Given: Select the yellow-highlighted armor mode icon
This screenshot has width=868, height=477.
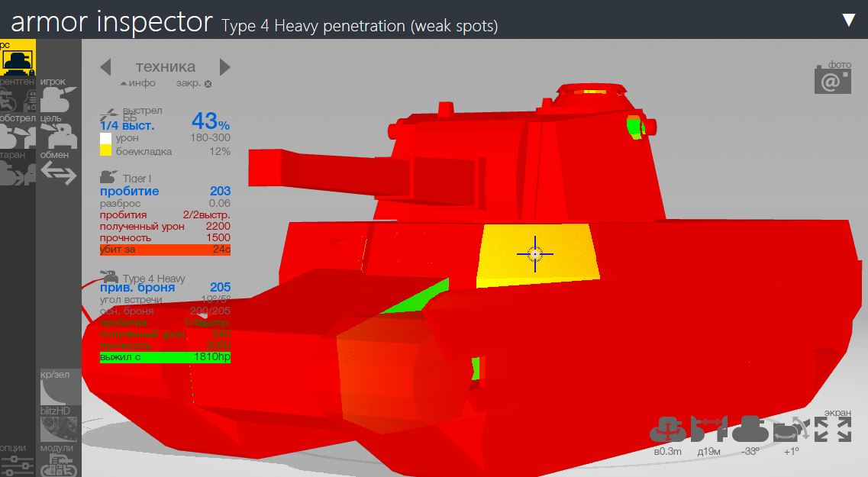Looking at the screenshot, I should pyautogui.click(x=18, y=57).
